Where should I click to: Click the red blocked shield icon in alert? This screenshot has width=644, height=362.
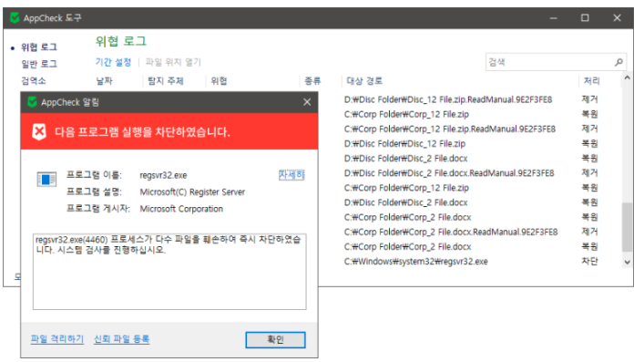pos(39,131)
